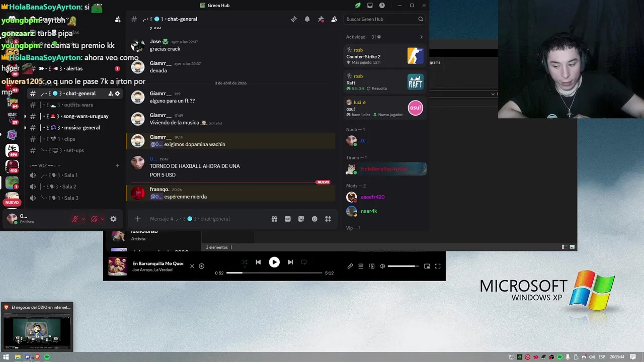This screenshot has width=644, height=362.
Task: Seek the Spotify song progress bar
Action: pyautogui.click(x=274, y=273)
